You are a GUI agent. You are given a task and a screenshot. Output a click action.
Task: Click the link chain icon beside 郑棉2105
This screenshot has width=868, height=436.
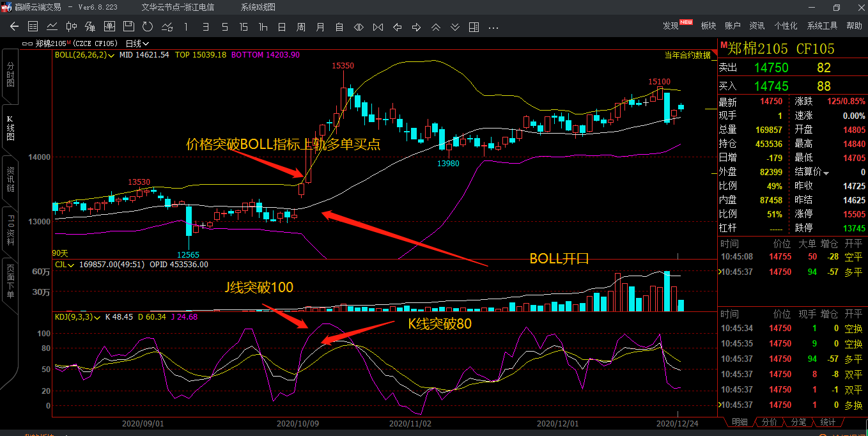pos(27,43)
